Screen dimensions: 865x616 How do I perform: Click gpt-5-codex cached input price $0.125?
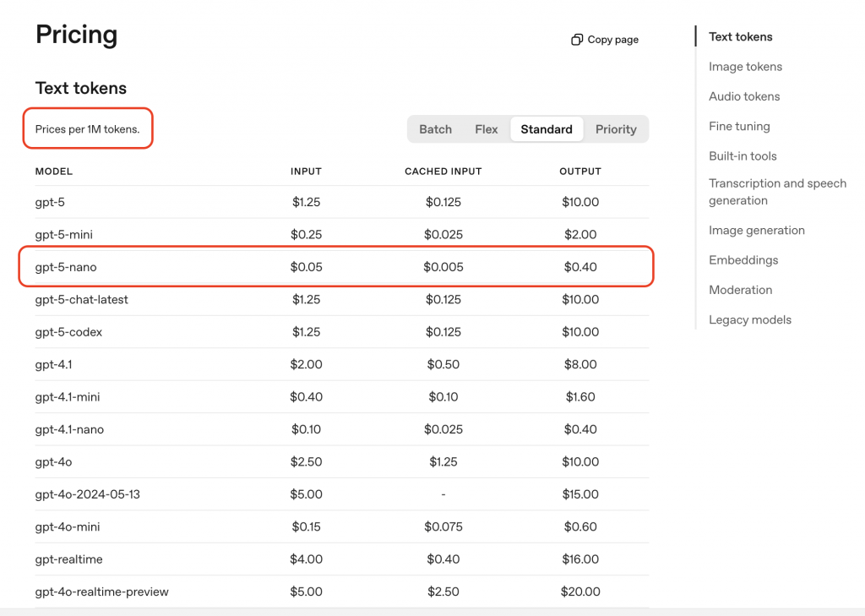click(443, 332)
